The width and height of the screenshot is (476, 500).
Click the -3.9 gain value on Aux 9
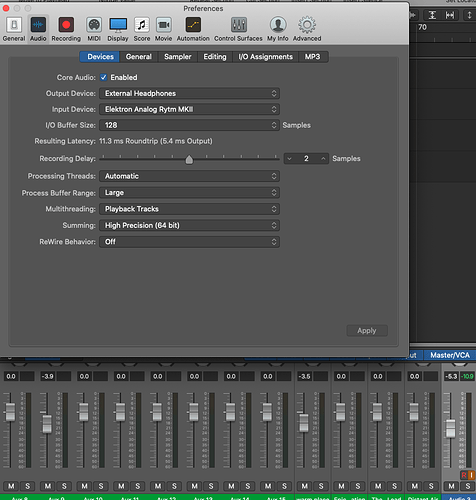47,376
